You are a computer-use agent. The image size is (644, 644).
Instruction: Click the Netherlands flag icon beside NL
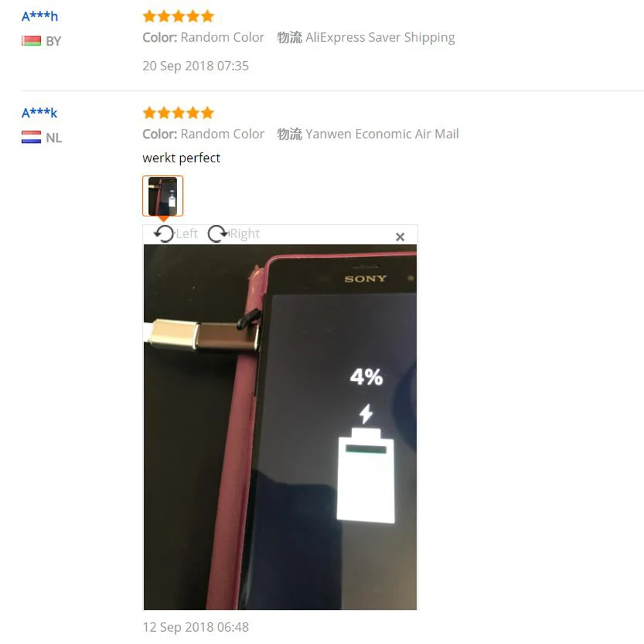(31, 137)
